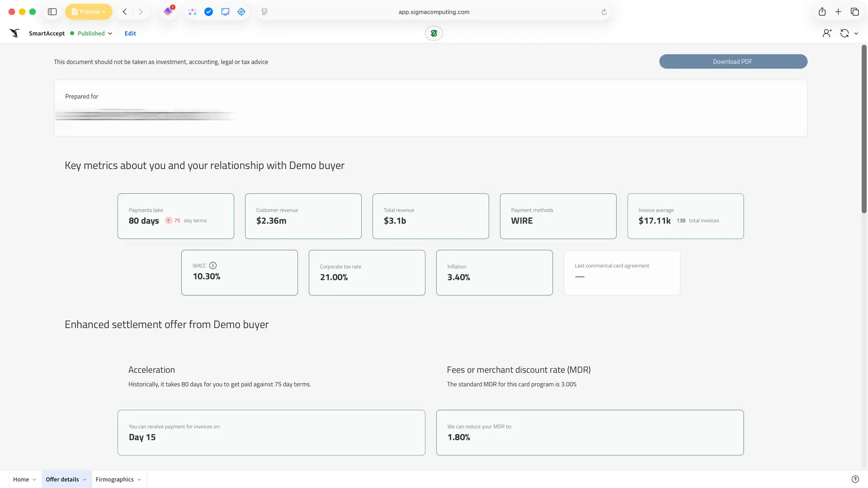Switch to the Firmographics tab
868x488 pixels.
pyautogui.click(x=114, y=479)
